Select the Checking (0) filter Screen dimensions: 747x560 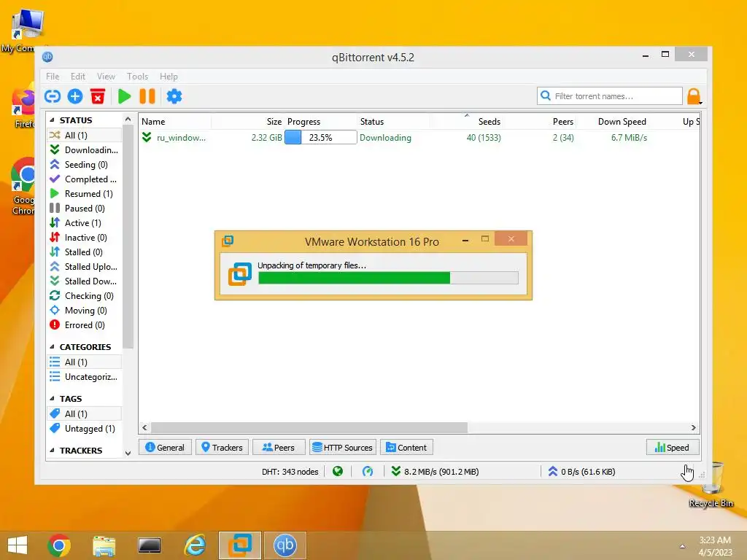click(x=85, y=296)
